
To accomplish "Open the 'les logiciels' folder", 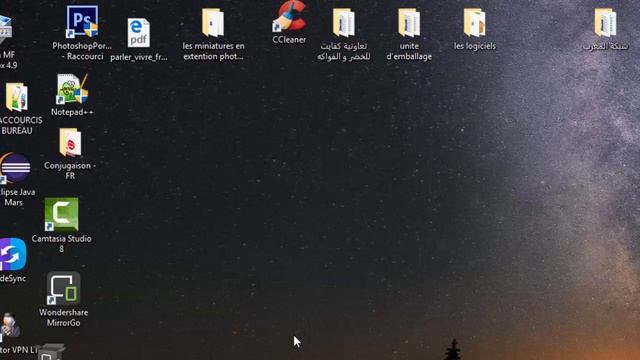I will pos(474,23).
